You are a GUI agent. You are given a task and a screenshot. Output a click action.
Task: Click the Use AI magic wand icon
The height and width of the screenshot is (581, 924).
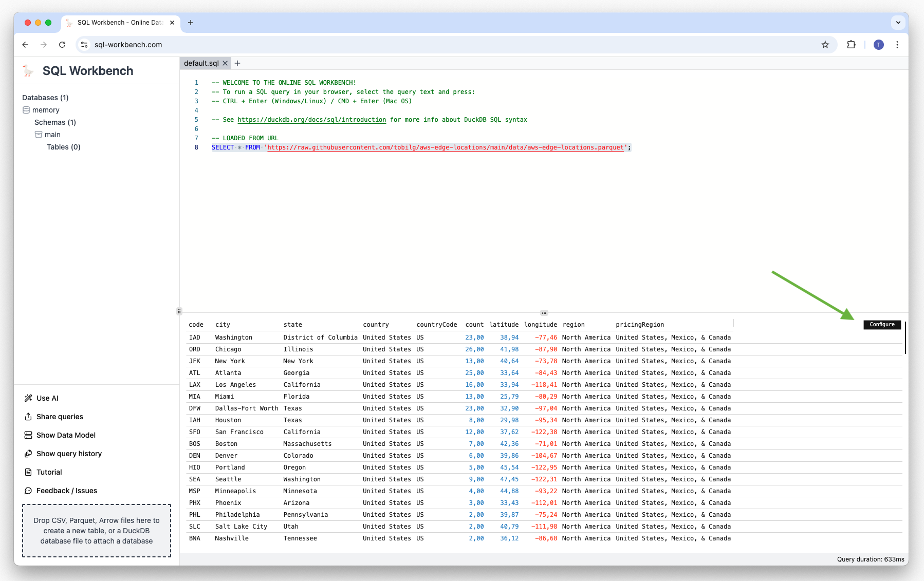pos(28,398)
